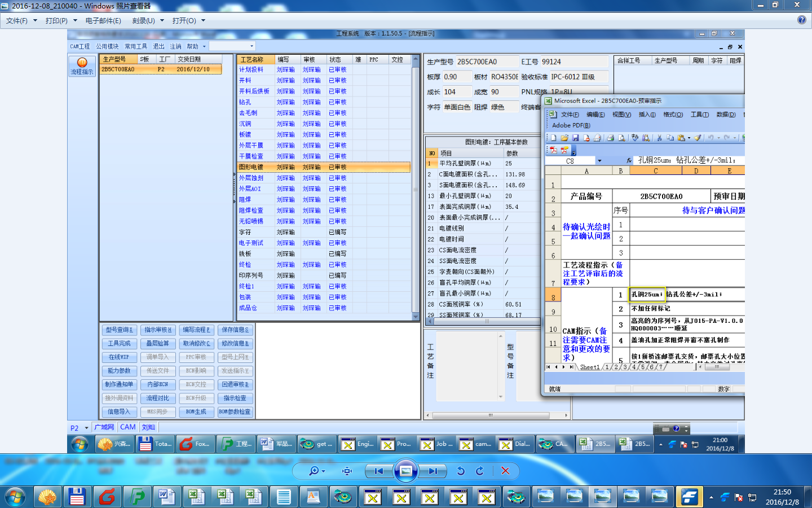The width and height of the screenshot is (812, 508).
Task: Open the CAM工程 menu
Action: (80, 46)
